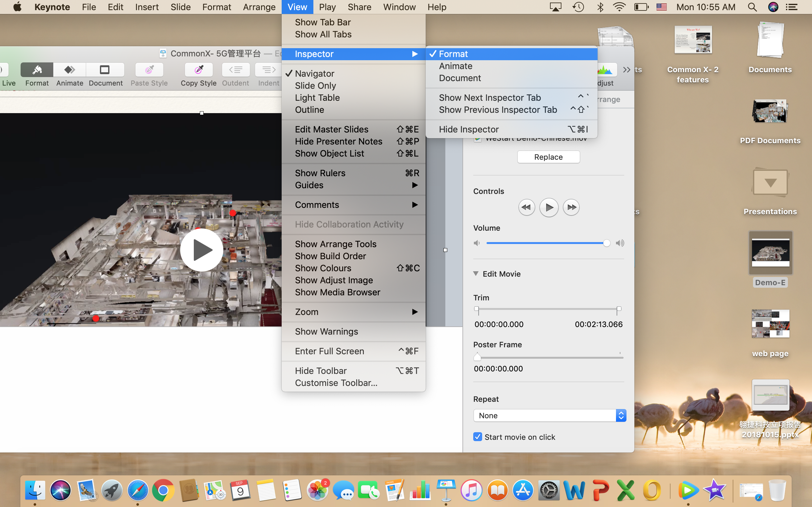
Task: Select the checked Format inspector item
Action: point(453,54)
